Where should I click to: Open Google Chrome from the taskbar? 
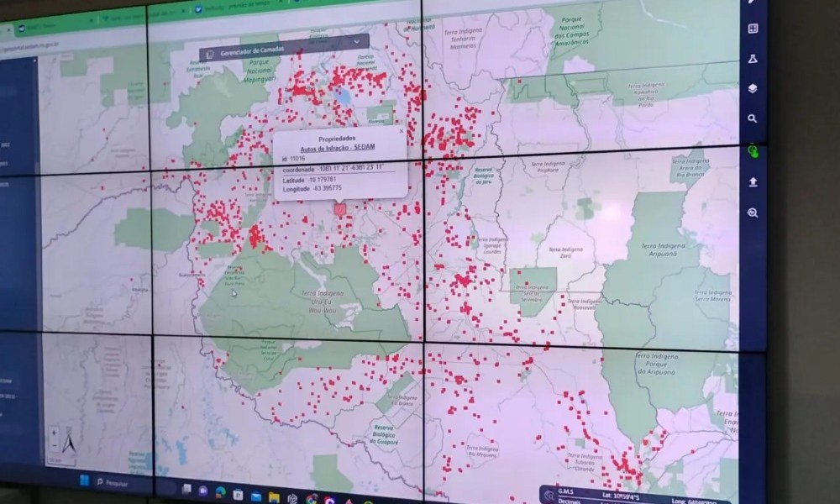[312, 500]
